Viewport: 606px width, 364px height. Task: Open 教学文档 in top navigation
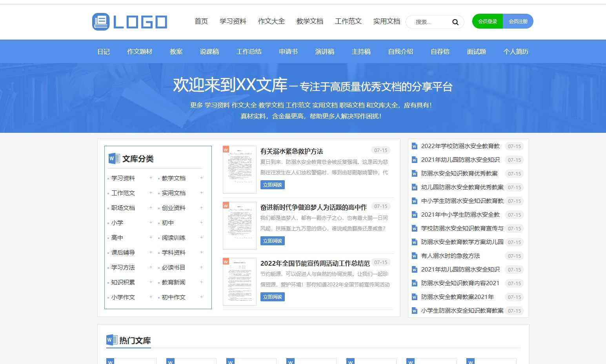[x=310, y=21]
